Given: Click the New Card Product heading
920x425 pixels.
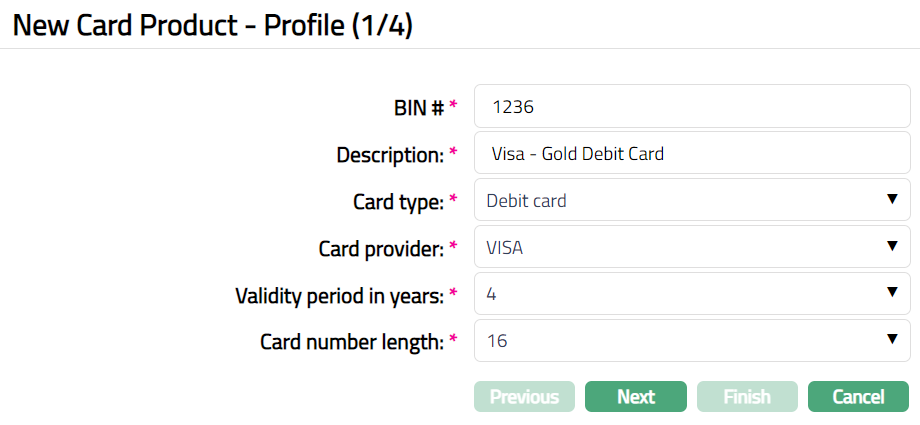Looking at the screenshot, I should tap(212, 25).
